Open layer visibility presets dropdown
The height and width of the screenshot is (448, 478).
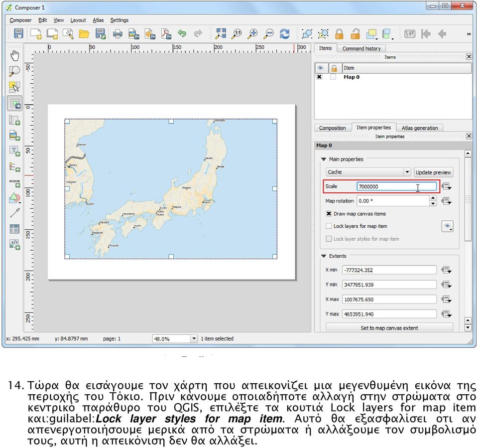click(447, 226)
